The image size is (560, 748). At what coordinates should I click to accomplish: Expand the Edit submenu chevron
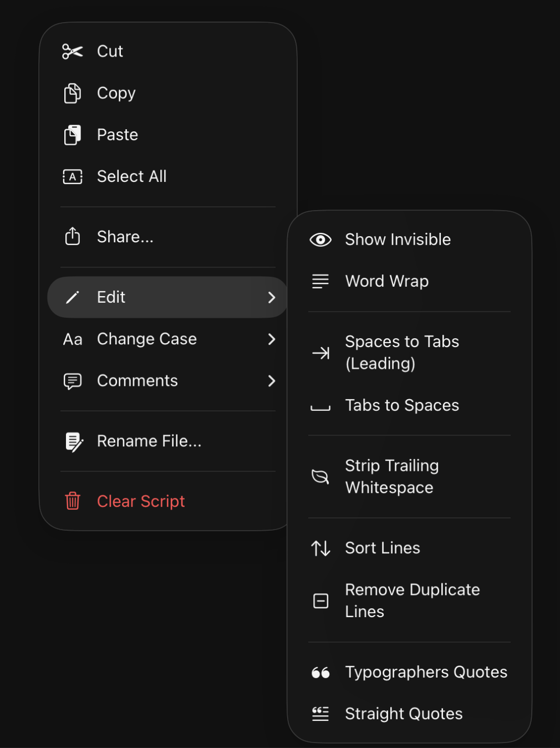272,298
